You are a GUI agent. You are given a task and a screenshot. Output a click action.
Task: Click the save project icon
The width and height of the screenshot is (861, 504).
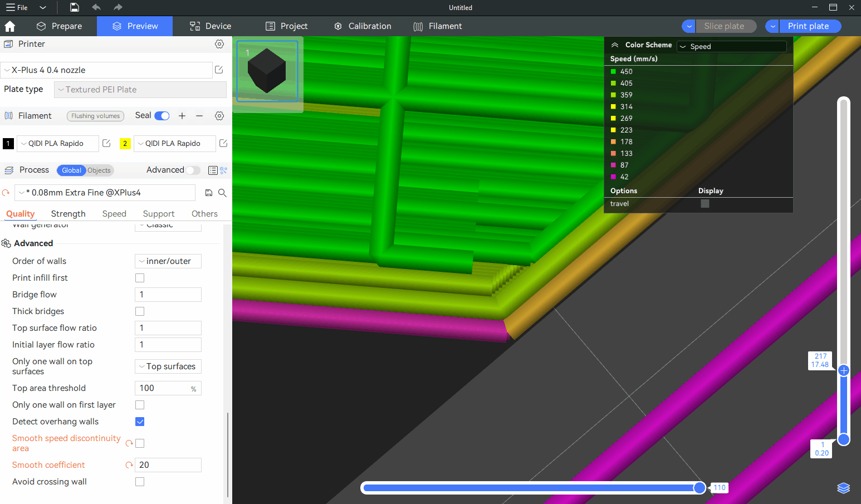click(x=75, y=7)
